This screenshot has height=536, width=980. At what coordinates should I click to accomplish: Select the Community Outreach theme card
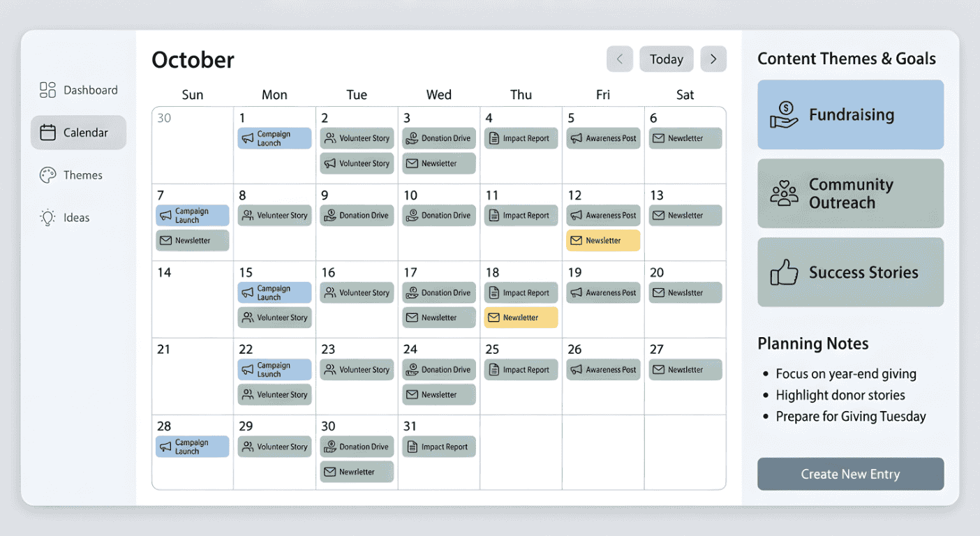(850, 193)
